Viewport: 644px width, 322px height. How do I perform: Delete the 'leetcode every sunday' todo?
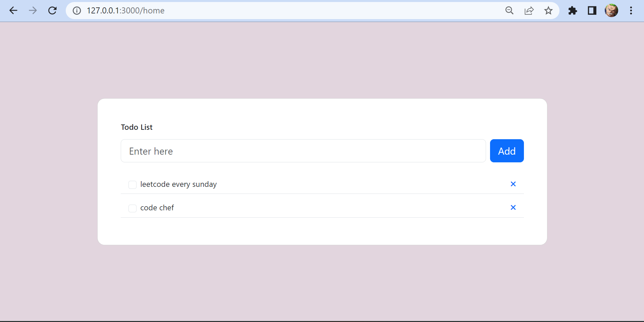pos(513,184)
